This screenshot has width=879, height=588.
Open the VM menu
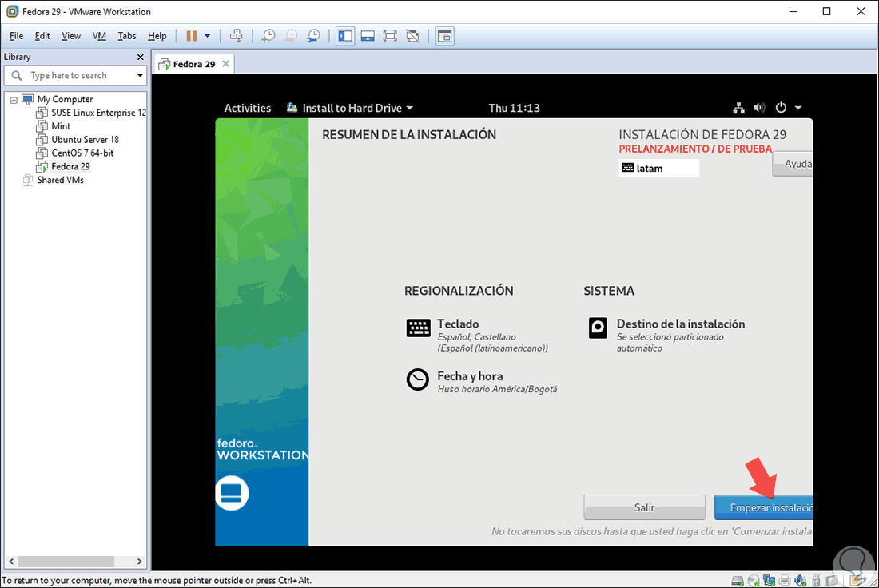(x=99, y=35)
